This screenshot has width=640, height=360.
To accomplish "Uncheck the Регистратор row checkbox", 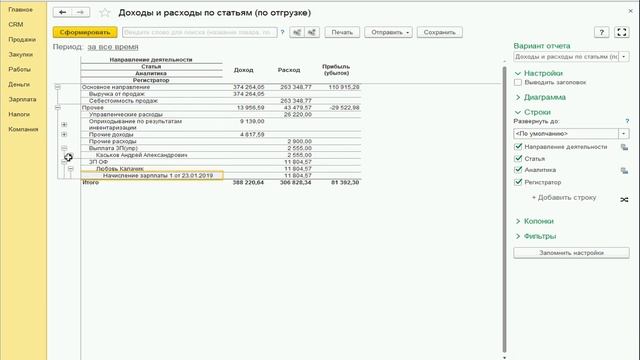I will pyautogui.click(x=518, y=182).
